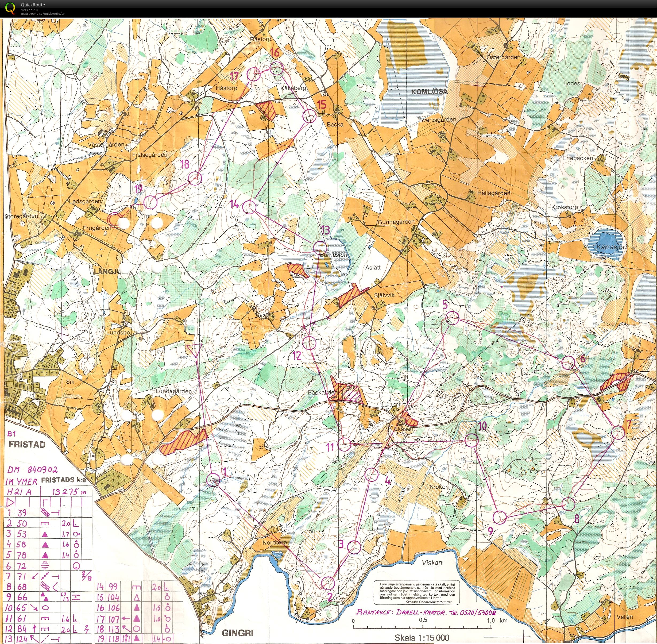Select the DM 840902 handwritten heading
The height and width of the screenshot is (644, 657).
(32, 469)
